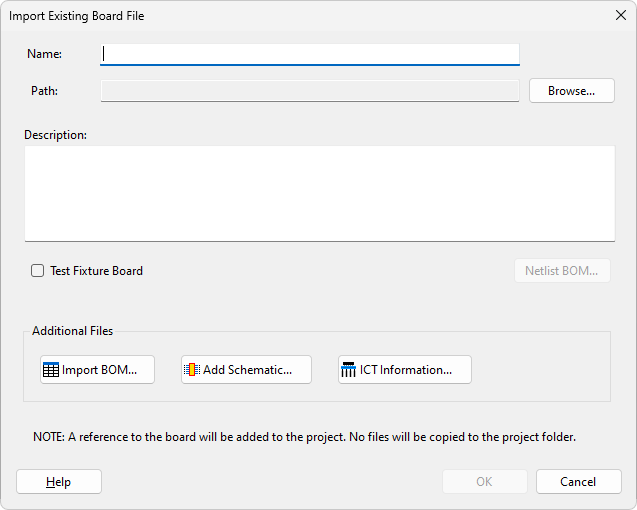
Task: Click inside the Description text area
Action: click(x=319, y=193)
